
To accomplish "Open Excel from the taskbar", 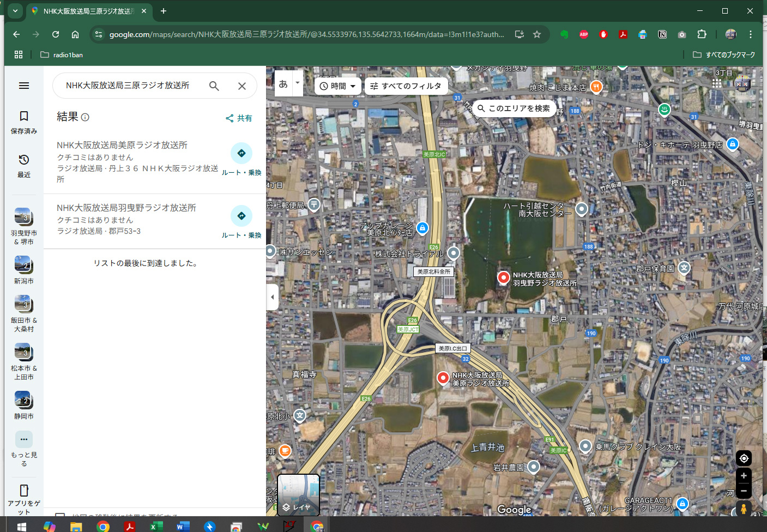I will (x=156, y=527).
